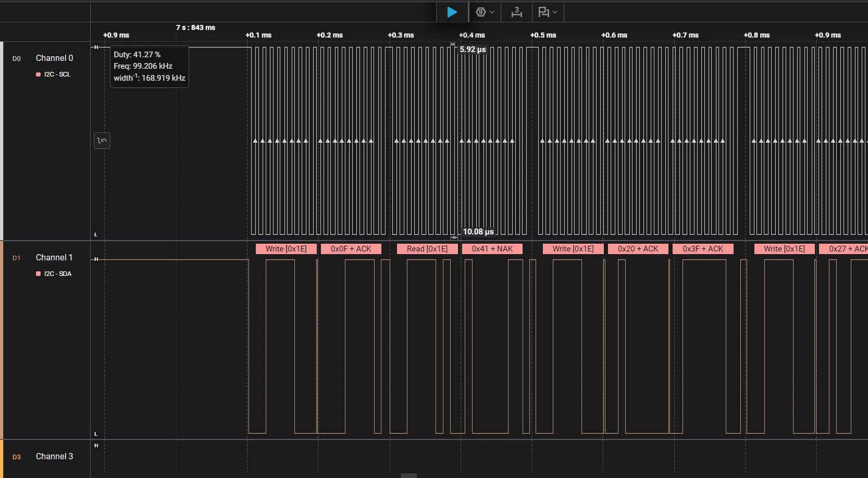The width and height of the screenshot is (868, 478).
Task: Select the 0x20 + ACK decoded frame
Action: (x=638, y=249)
